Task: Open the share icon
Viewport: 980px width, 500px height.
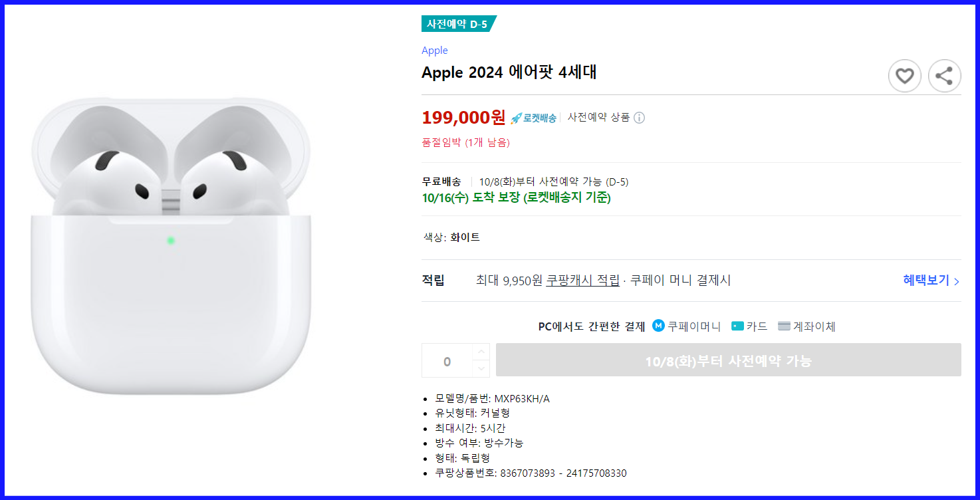Action: (x=944, y=76)
